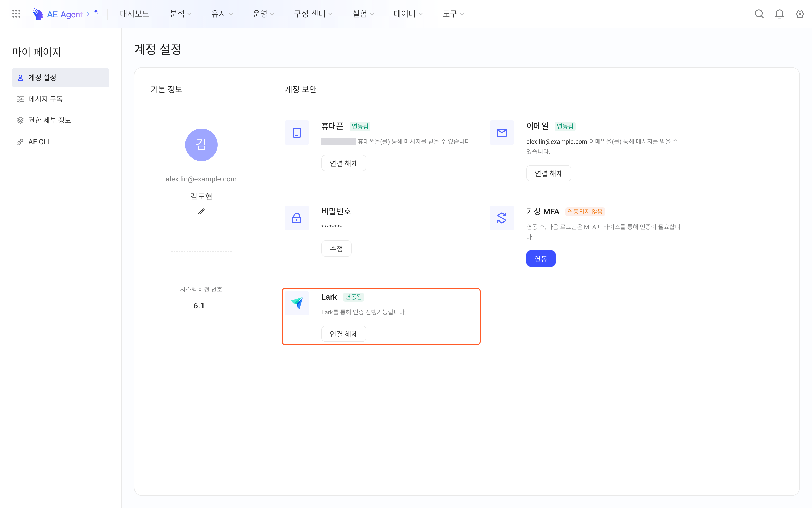Click the 메시지 구독 sliders icon
This screenshot has height=508, width=812.
(x=20, y=99)
